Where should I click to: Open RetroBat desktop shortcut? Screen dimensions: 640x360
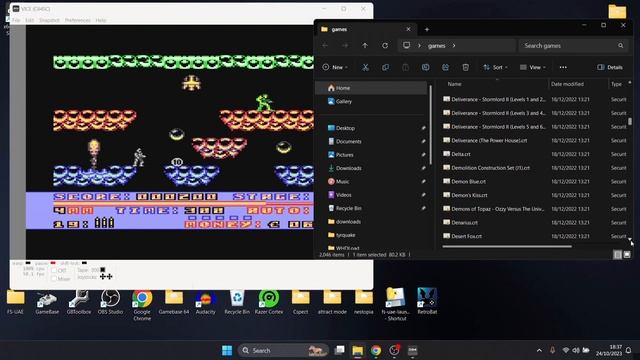[x=427, y=301]
